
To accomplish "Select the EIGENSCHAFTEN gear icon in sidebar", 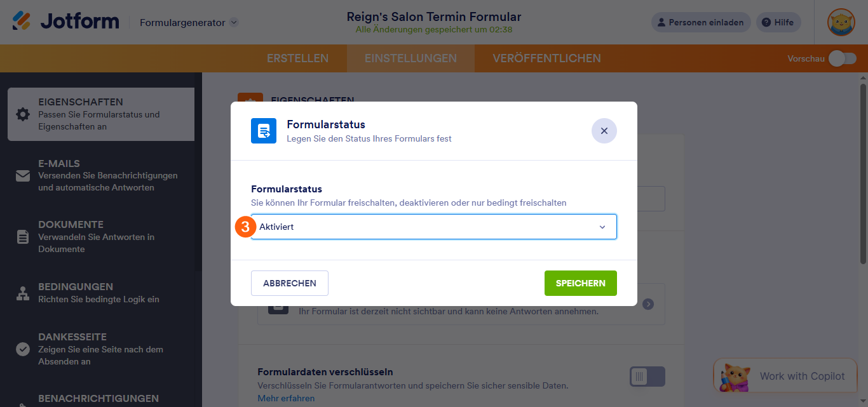I will [22, 114].
